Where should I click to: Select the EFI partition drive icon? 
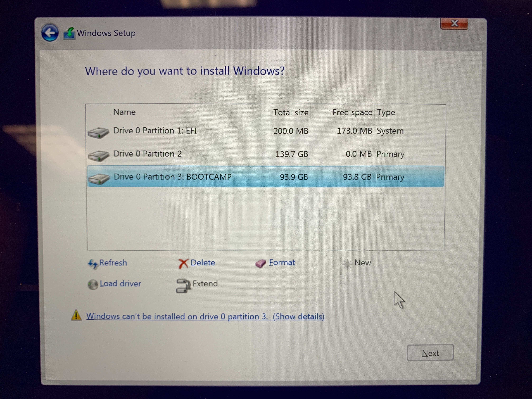coord(98,133)
